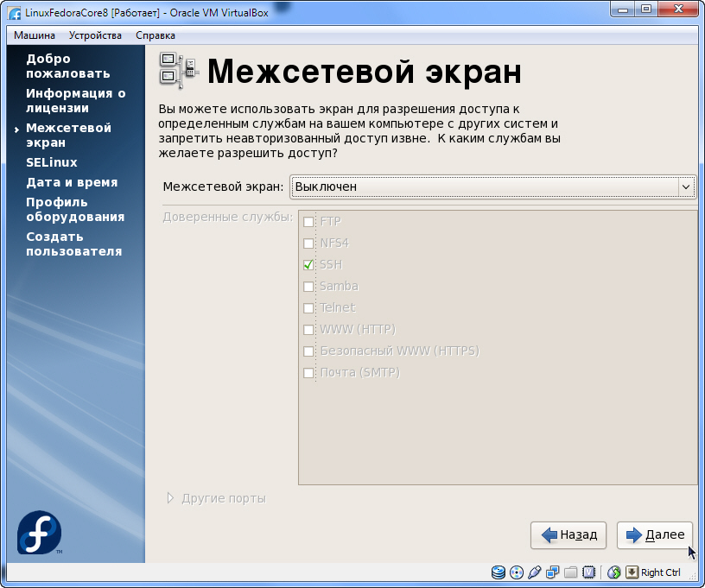The image size is (705, 588).
Task: Click the blue right arrow on the Далее button
Action: pyautogui.click(x=634, y=535)
